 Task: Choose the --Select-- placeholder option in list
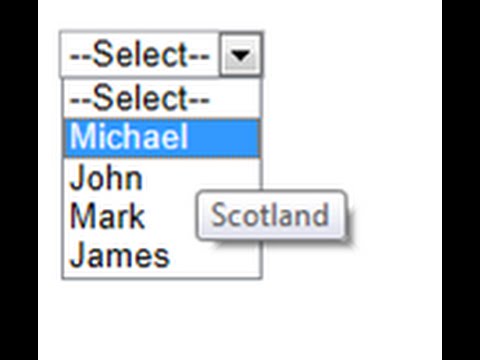162,99
